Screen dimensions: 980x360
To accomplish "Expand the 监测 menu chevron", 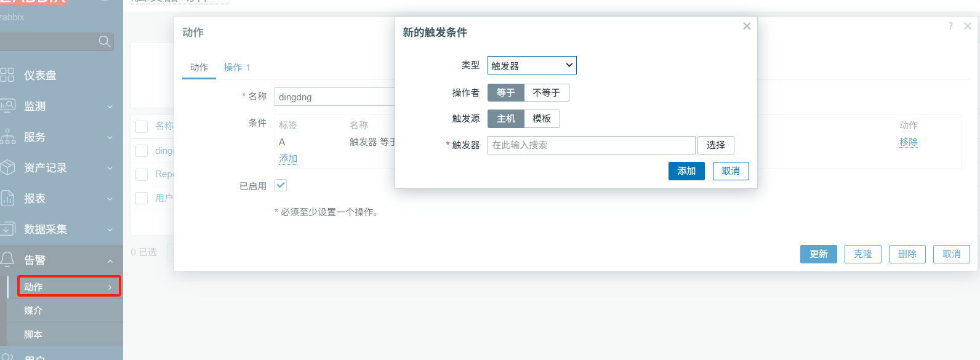I will click(110, 106).
